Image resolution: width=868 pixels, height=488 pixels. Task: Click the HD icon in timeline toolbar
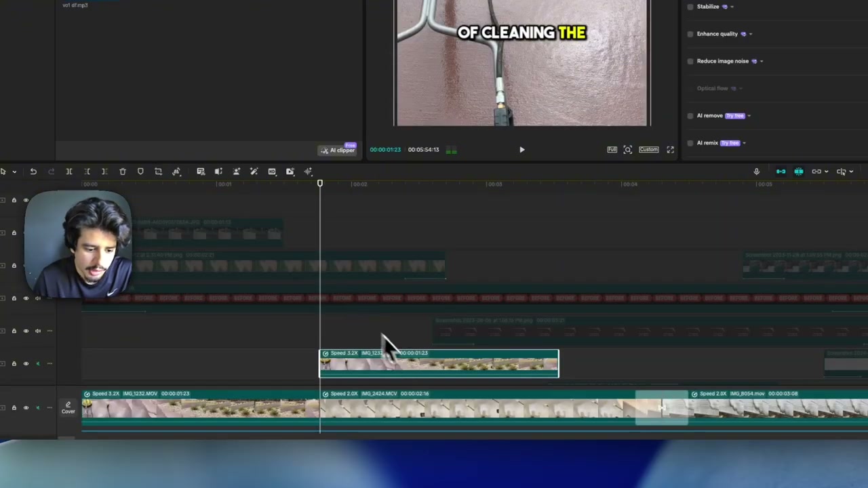click(x=272, y=171)
